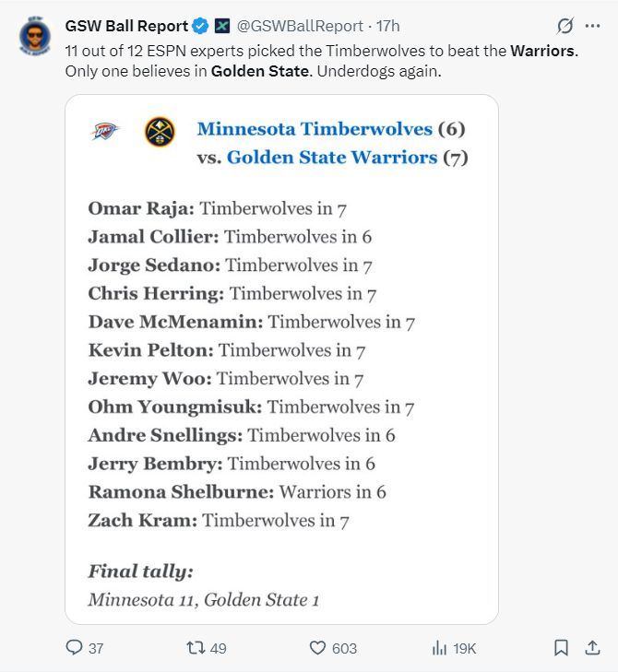This screenshot has height=672, width=618.
Task: Bookmark this tweet
Action: tap(561, 648)
